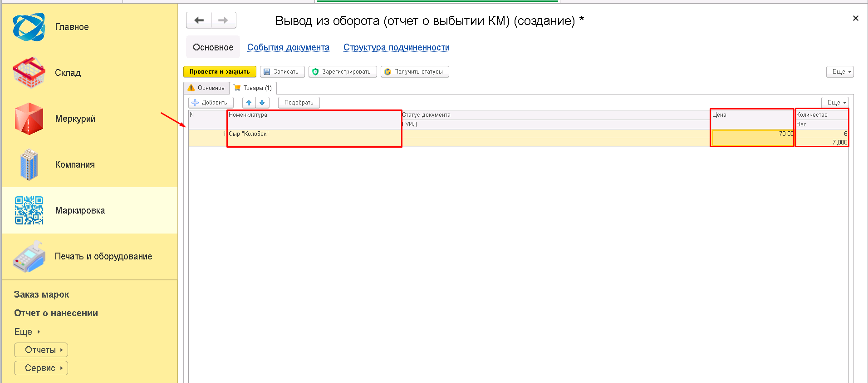Open the Склад basket icon

tap(29, 73)
